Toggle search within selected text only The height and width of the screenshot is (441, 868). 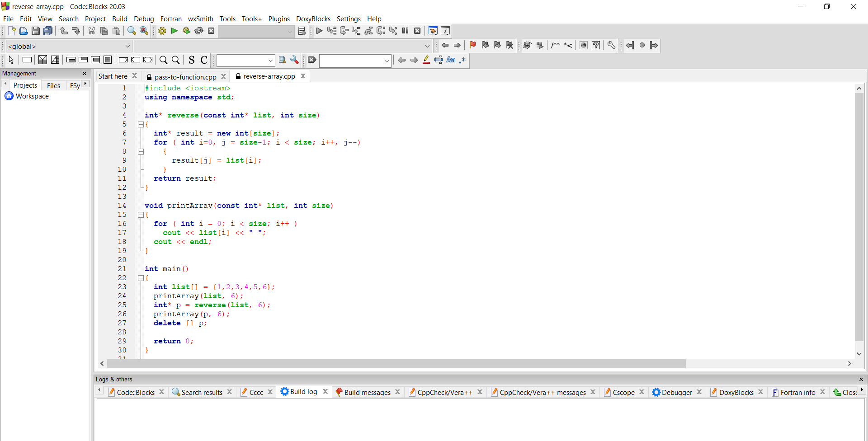(439, 60)
